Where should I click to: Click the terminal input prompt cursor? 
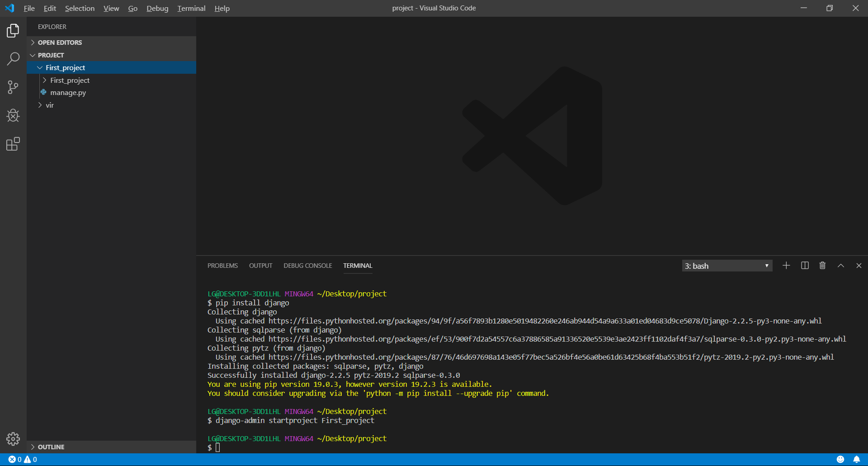click(217, 447)
